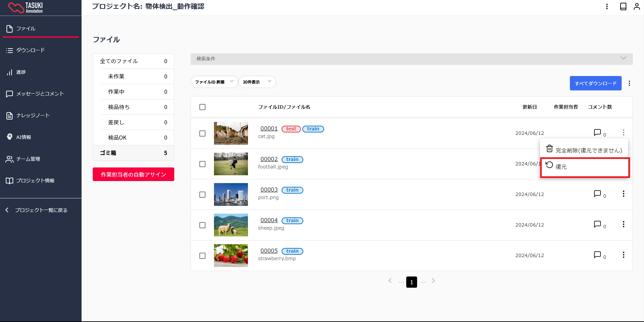Image resolution: width=644 pixels, height=322 pixels.
Task: Click the user account icon
Action: coord(637,6)
